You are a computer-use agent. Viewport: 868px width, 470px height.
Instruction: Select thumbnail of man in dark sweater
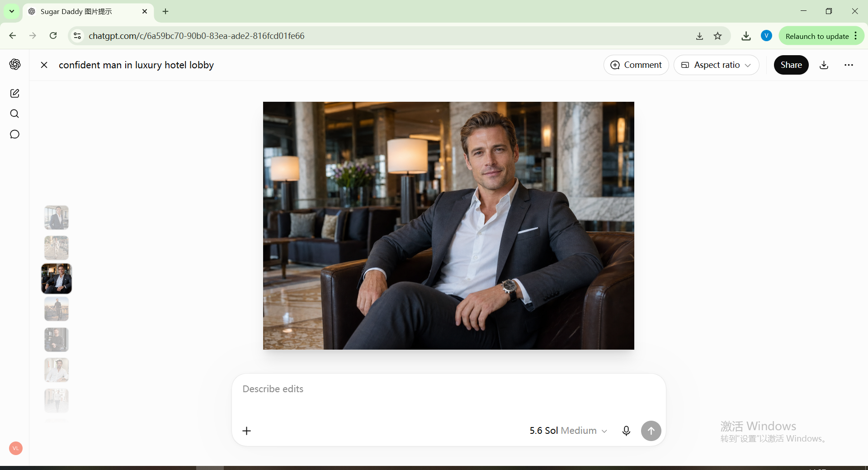57,340
